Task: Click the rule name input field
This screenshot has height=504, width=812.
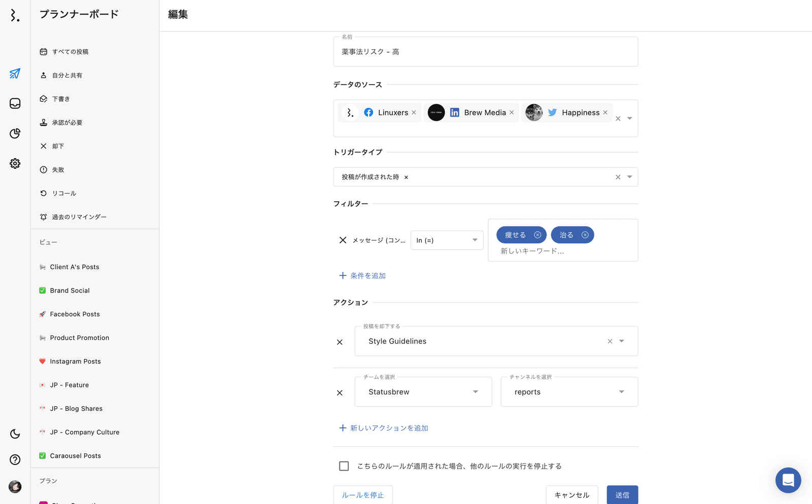Action: tap(485, 52)
